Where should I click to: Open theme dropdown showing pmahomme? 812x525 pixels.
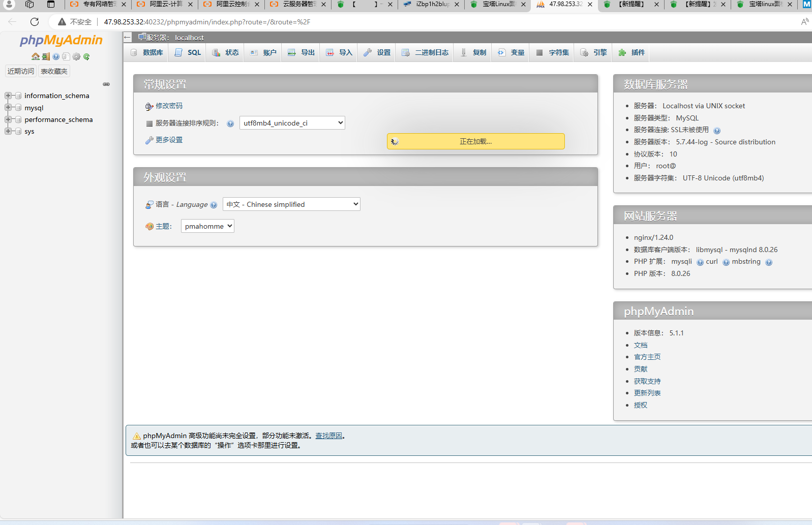coord(207,226)
